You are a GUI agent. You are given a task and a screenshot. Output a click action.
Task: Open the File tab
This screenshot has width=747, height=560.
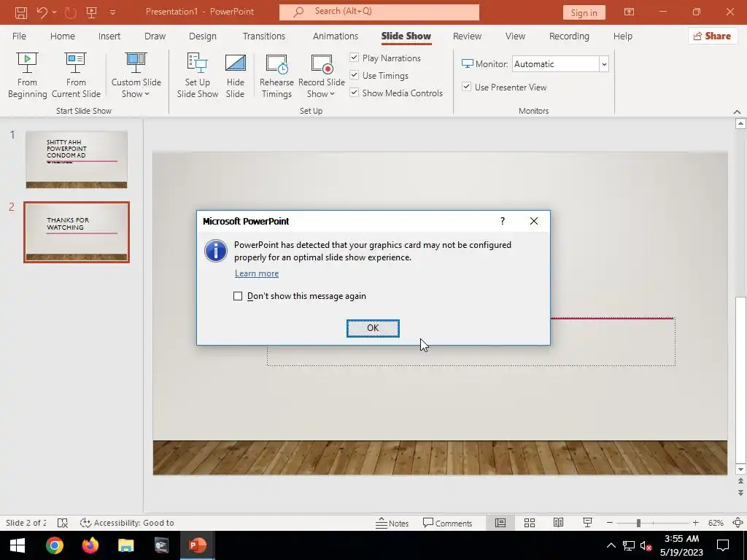coord(19,36)
